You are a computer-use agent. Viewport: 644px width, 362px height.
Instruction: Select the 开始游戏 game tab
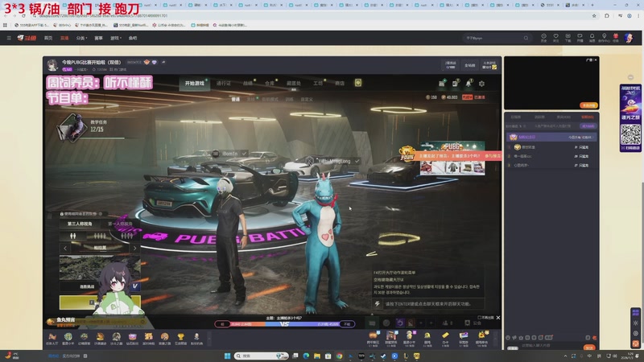195,84
